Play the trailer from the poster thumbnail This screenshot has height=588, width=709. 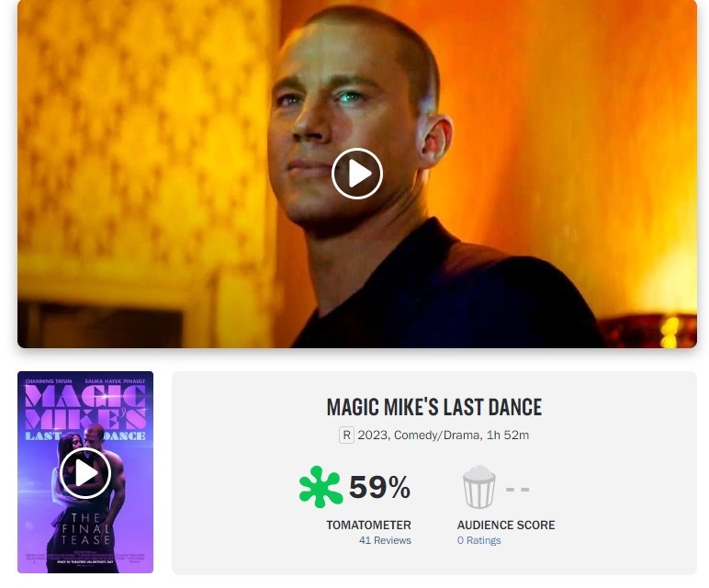(85, 473)
